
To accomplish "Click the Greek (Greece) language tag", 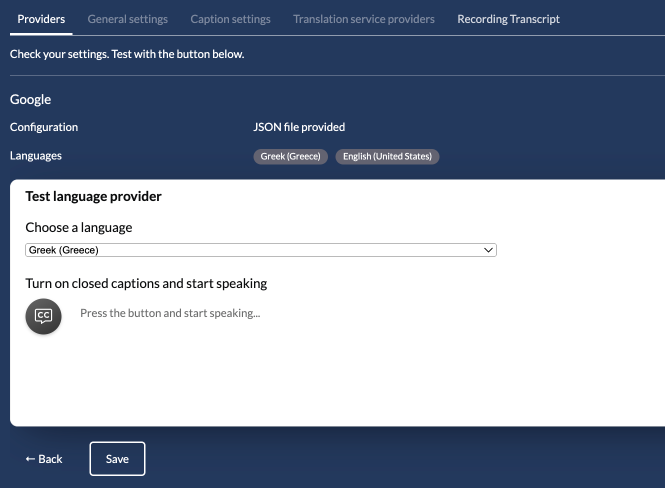I will (x=290, y=157).
